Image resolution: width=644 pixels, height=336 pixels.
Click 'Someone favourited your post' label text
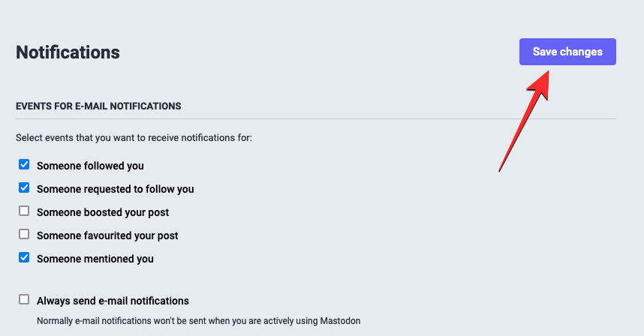click(x=107, y=235)
